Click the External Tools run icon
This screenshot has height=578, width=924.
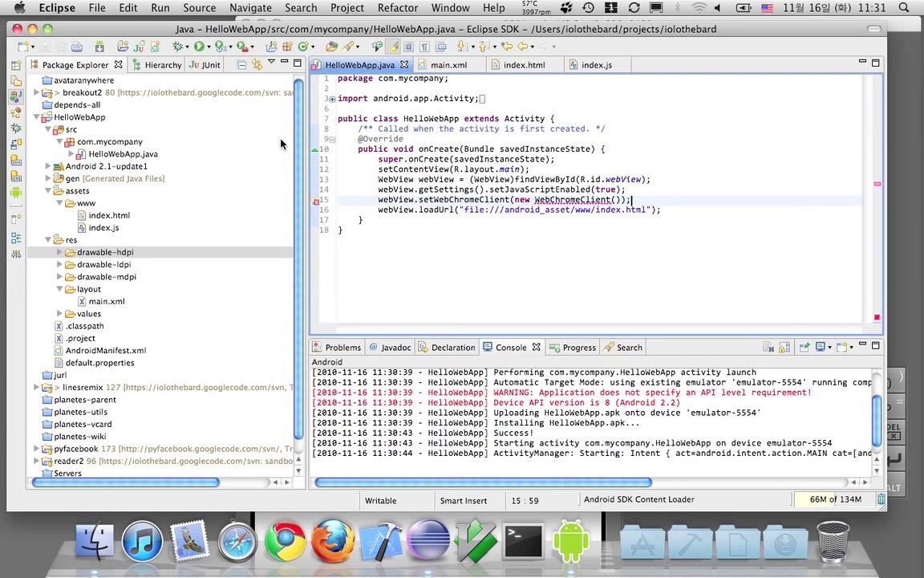pos(241,46)
